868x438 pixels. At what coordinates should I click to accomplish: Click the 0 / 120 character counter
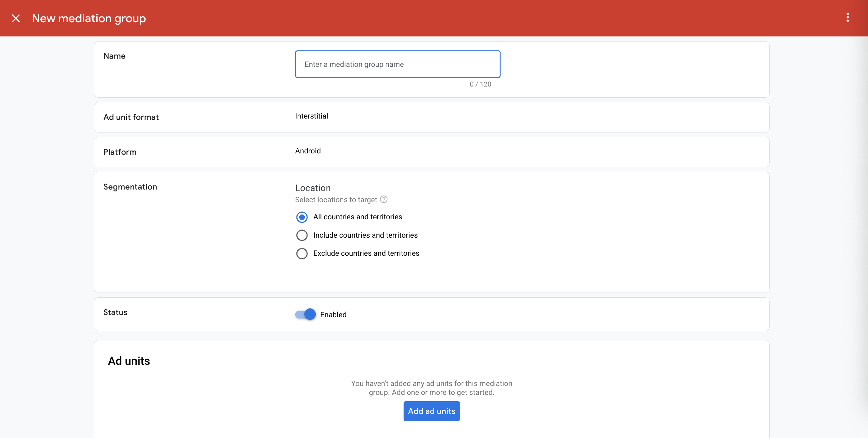click(480, 84)
